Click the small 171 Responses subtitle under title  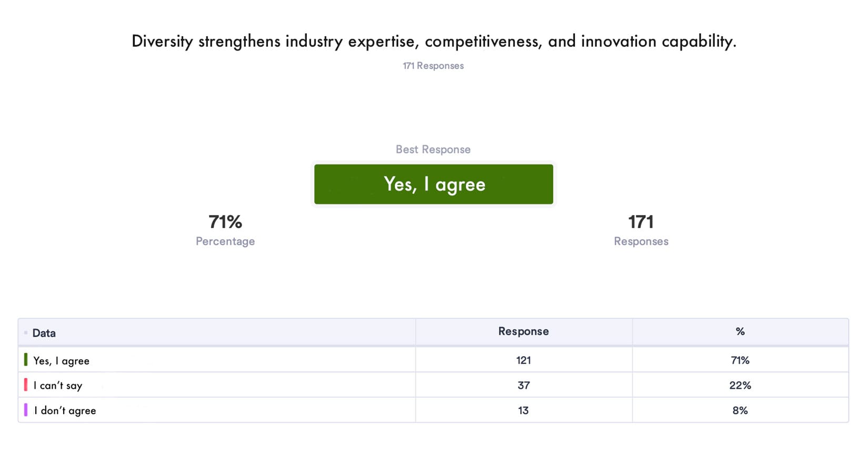[x=433, y=66]
